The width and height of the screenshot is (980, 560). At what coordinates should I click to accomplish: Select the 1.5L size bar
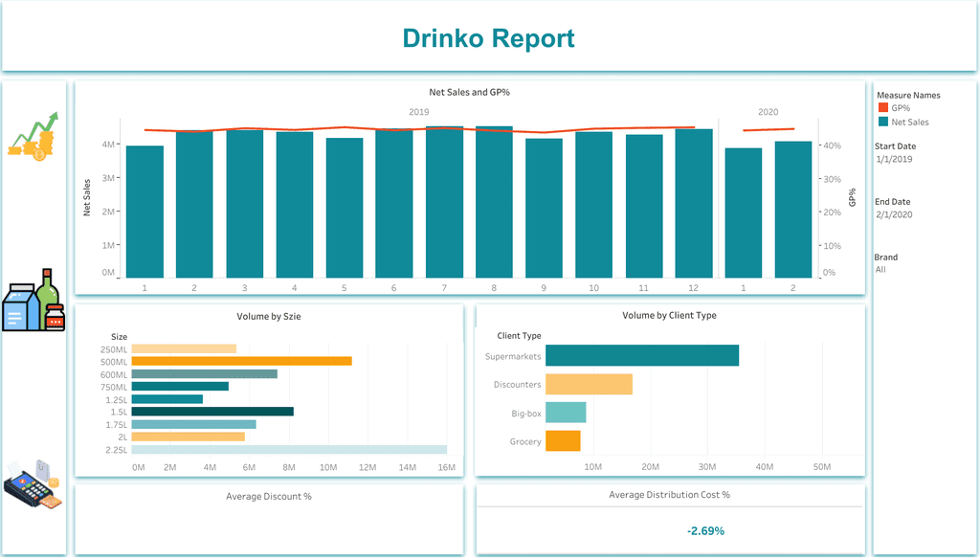click(212, 412)
